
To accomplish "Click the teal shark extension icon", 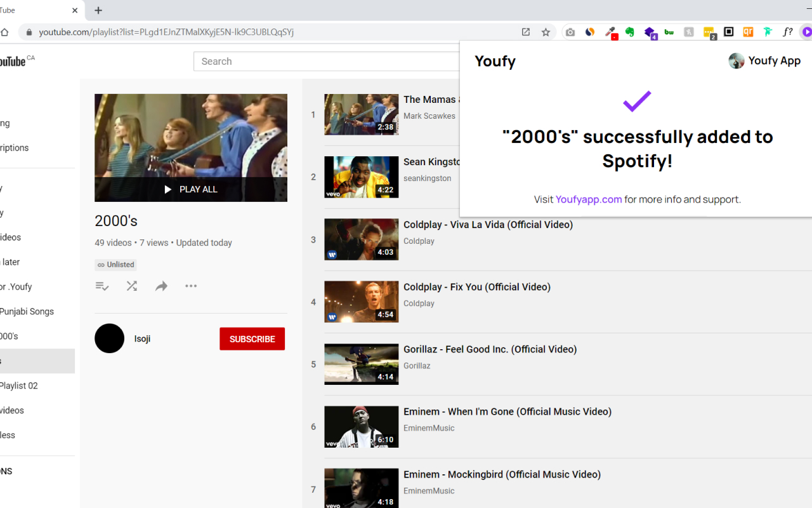I will tap(768, 32).
